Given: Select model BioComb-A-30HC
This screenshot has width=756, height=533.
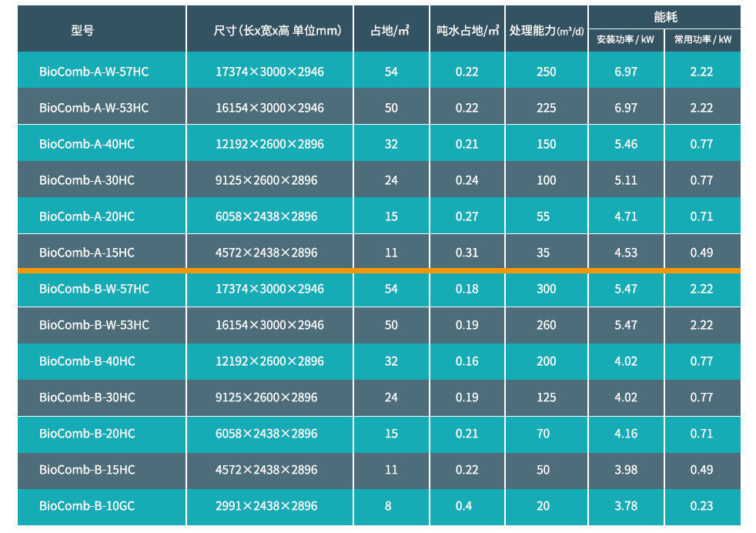Looking at the screenshot, I should [87, 180].
